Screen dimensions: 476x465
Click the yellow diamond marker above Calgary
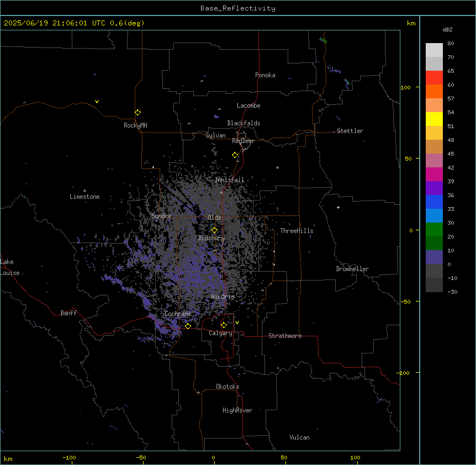click(x=224, y=325)
